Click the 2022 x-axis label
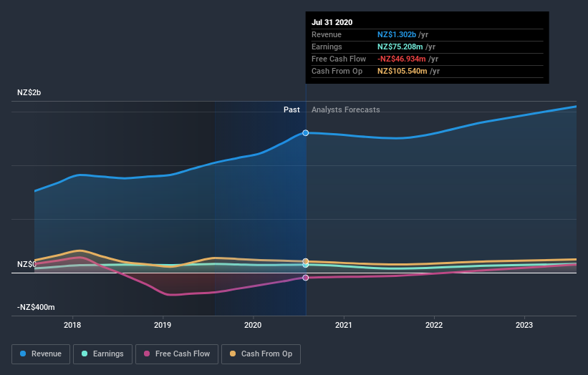The image size is (588, 375). tap(434, 325)
